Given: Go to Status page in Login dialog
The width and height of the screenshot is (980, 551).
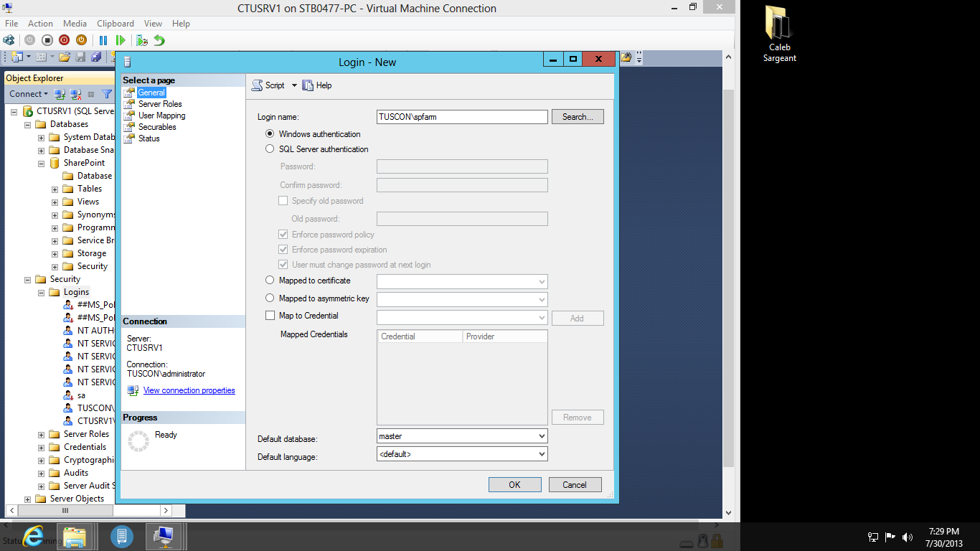Looking at the screenshot, I should 149,138.
